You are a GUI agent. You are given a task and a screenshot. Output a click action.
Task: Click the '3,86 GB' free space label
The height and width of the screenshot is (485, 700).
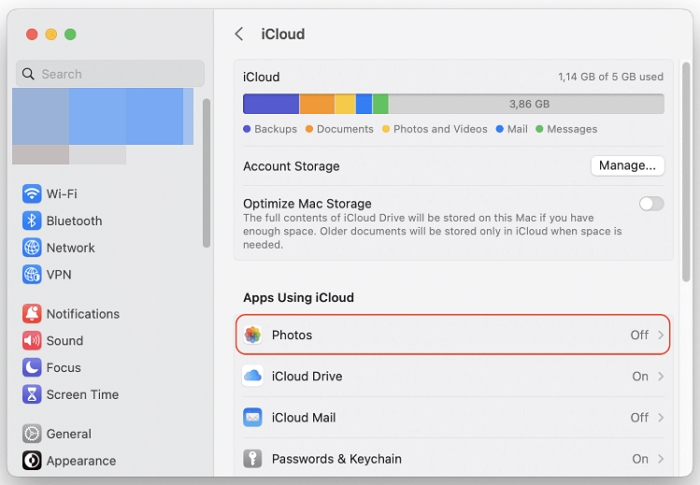(x=529, y=104)
